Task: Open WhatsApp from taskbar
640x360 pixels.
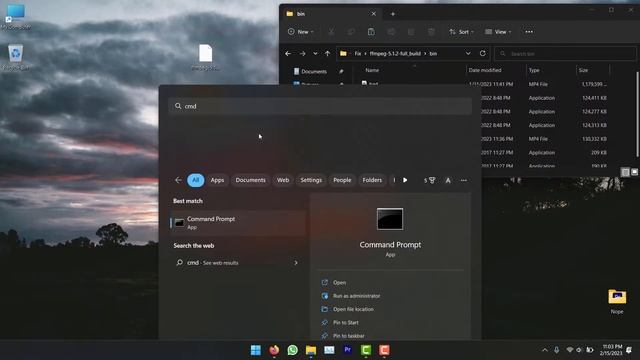Action: (292, 350)
